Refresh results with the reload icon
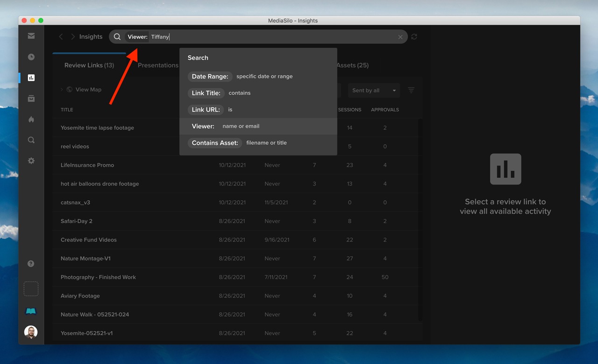 [x=414, y=36]
